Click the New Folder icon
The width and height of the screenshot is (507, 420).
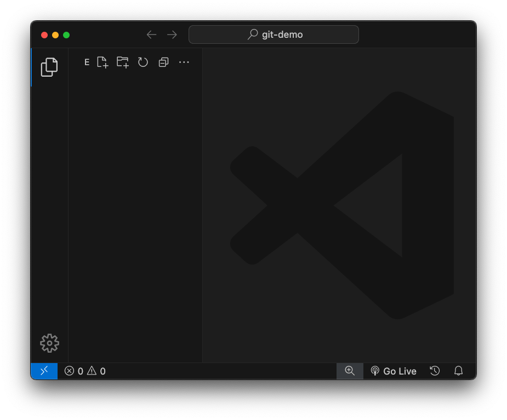(x=123, y=62)
